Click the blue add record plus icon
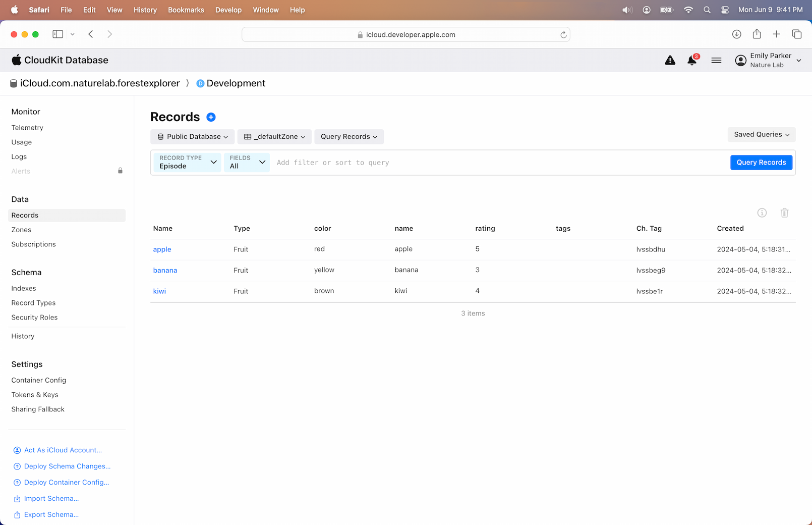The width and height of the screenshot is (812, 525). pos(211,117)
